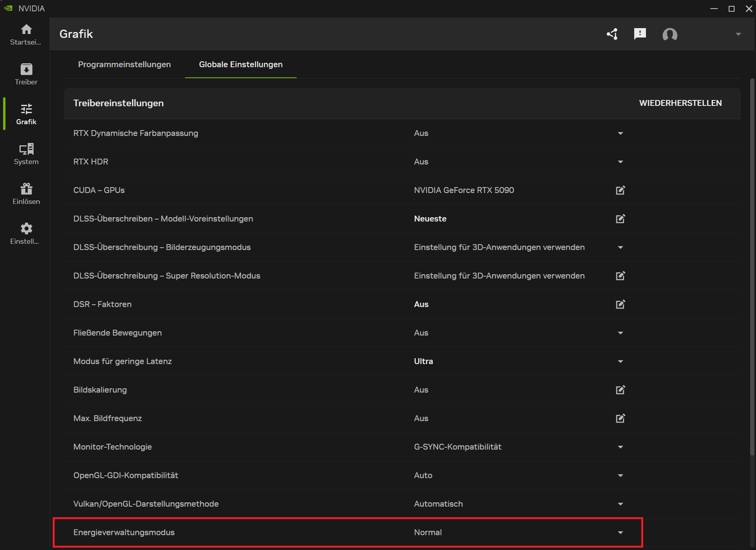This screenshot has height=550, width=756.
Task: Edit DSR – Faktoren with the pencil icon
Action: click(x=621, y=304)
